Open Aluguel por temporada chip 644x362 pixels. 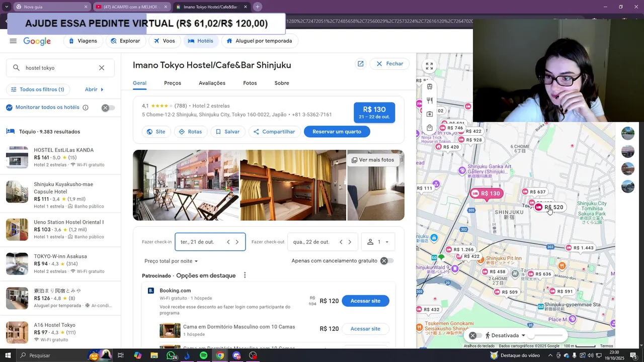pyautogui.click(x=259, y=41)
